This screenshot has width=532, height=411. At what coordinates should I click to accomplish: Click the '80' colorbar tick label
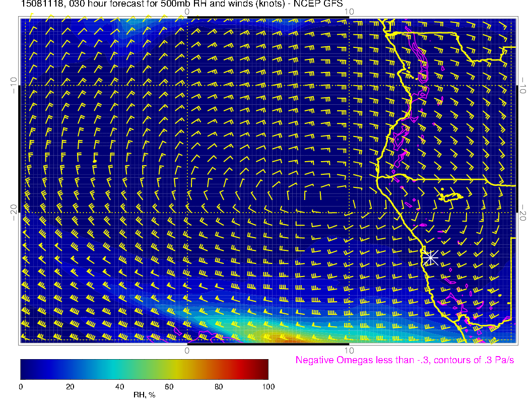[x=219, y=387]
